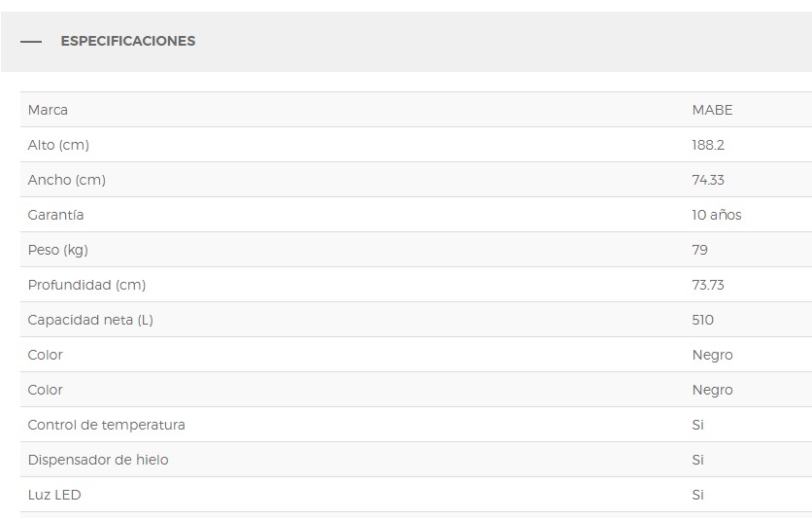
Task: Click the Luz LED row label
Action: (x=53, y=495)
